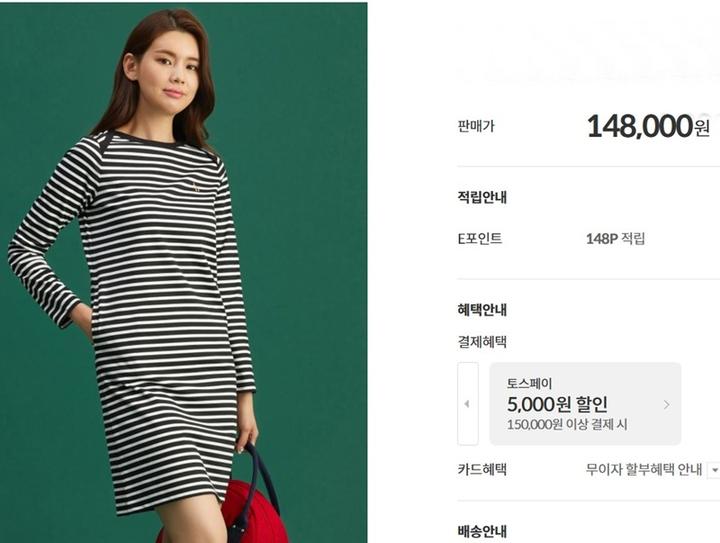Select the 적립안내 section heading
This screenshot has width=720, height=543.
pos(482,197)
